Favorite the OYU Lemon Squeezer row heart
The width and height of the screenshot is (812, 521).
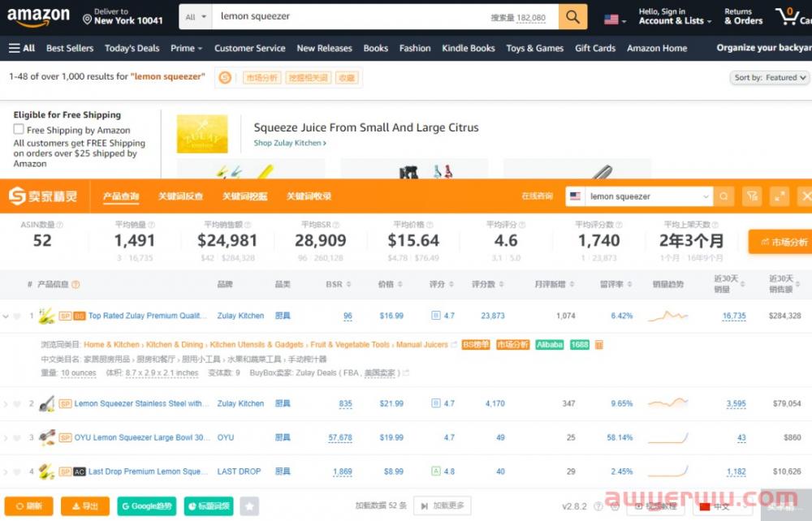(17, 438)
